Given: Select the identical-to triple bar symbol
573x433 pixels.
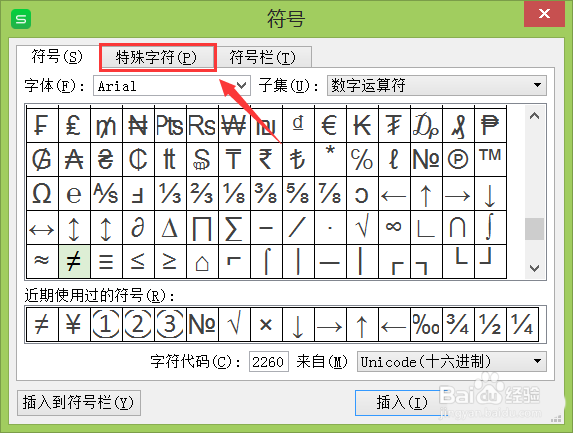Looking at the screenshot, I should pyautogui.click(x=106, y=261).
